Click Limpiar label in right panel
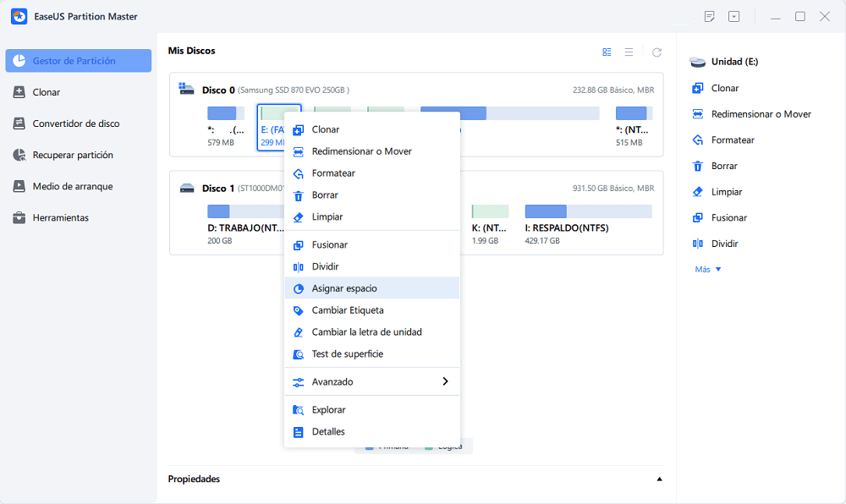Image resolution: width=846 pixels, height=504 pixels. (726, 192)
